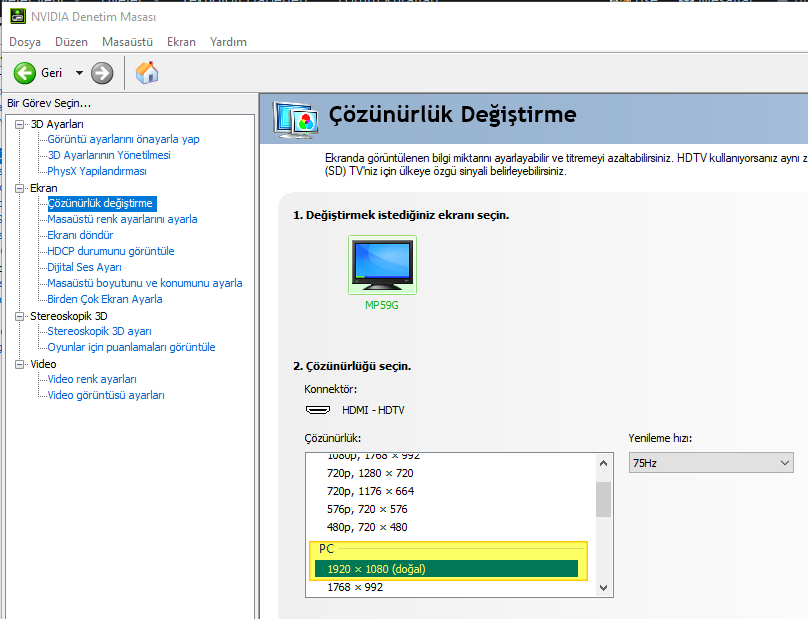Open the Dosya menu
Viewport: 808px width, 619px height.
coord(25,42)
